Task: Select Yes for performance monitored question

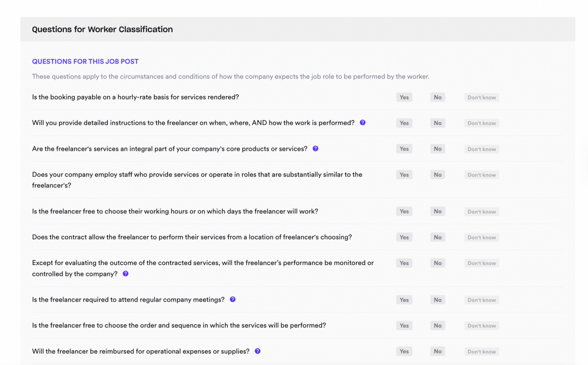Action: tap(404, 263)
